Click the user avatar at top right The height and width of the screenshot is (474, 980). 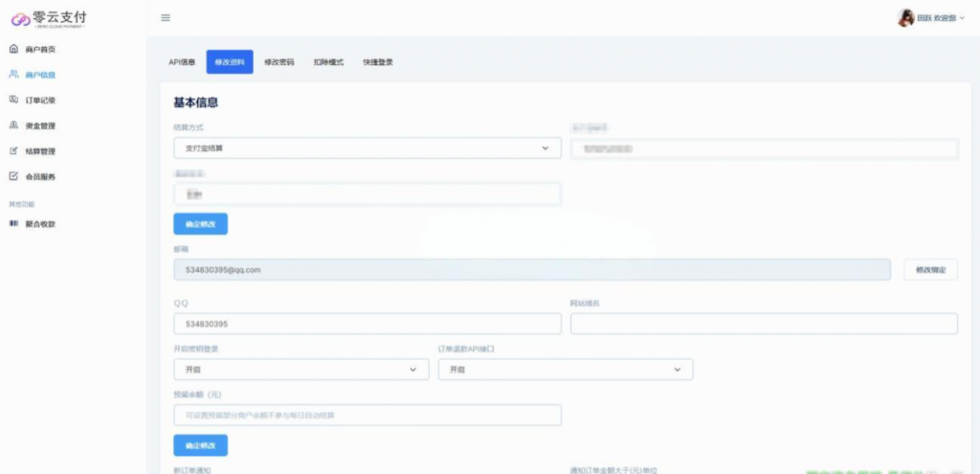[905, 18]
